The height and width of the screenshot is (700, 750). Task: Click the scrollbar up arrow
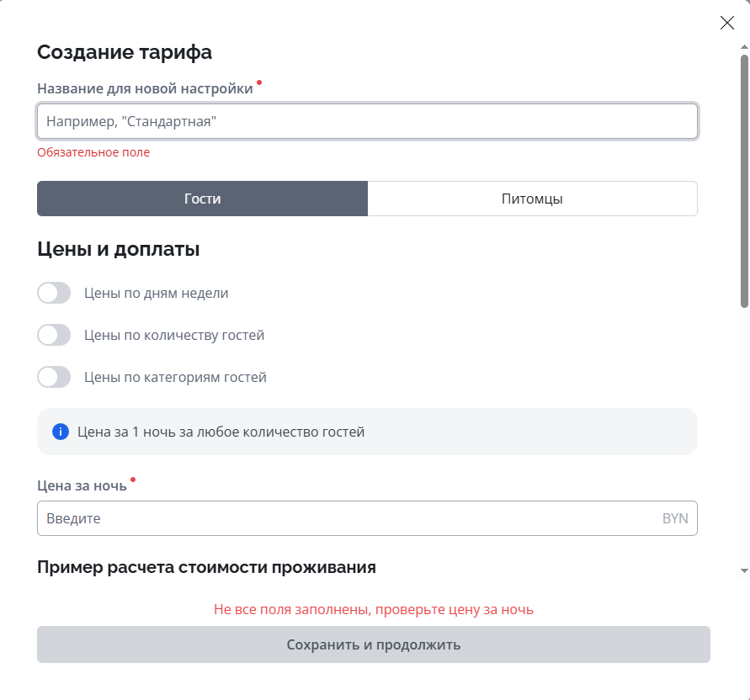coord(744,50)
